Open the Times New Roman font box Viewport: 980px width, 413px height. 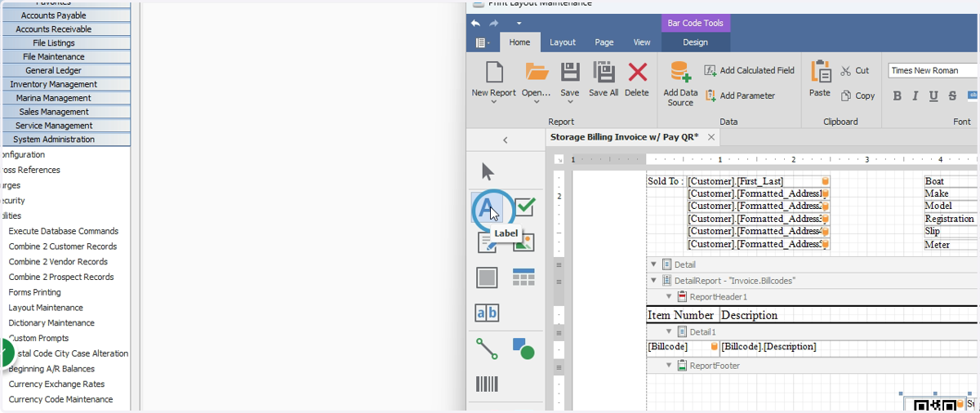point(933,70)
